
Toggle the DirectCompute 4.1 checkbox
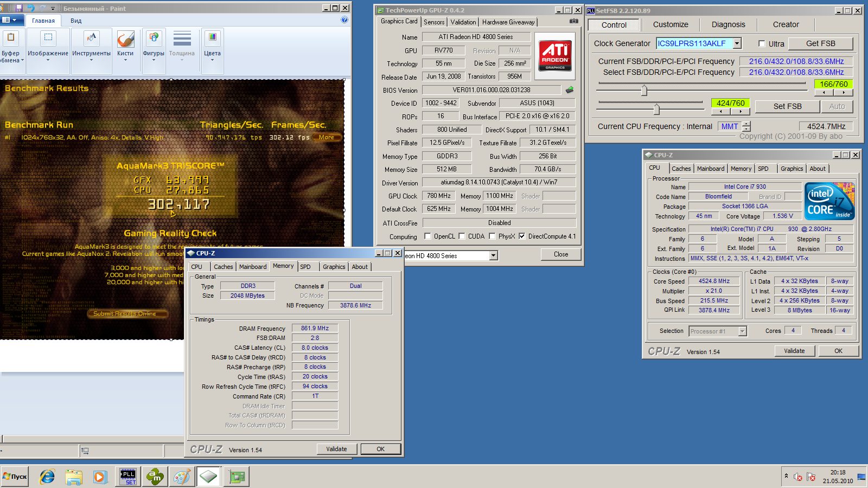pos(522,236)
